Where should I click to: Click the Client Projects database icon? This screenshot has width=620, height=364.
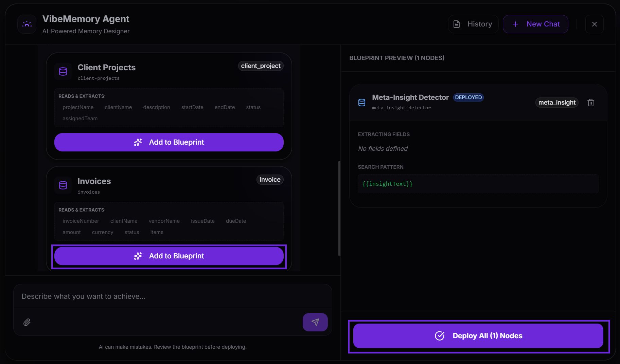click(63, 72)
